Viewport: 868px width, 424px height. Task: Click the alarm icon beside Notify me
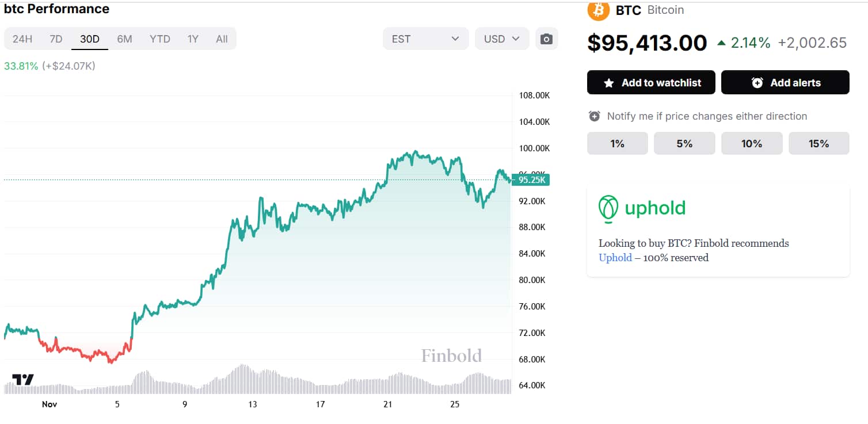tap(595, 116)
